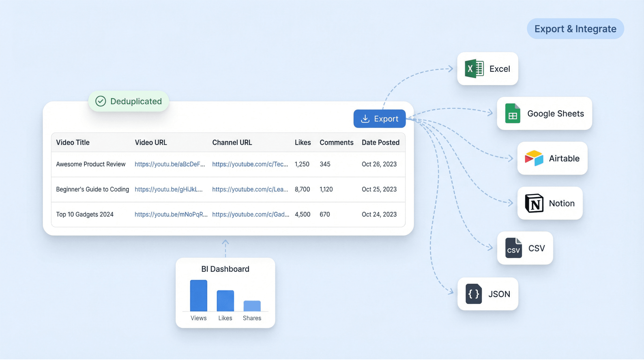Click the 4,500 likes cell
Viewport: 644px width, 360px height.
[303, 215]
